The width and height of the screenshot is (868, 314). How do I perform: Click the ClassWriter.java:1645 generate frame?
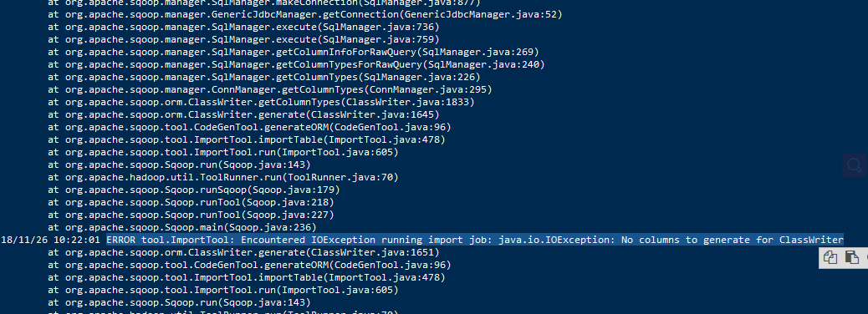click(x=243, y=115)
